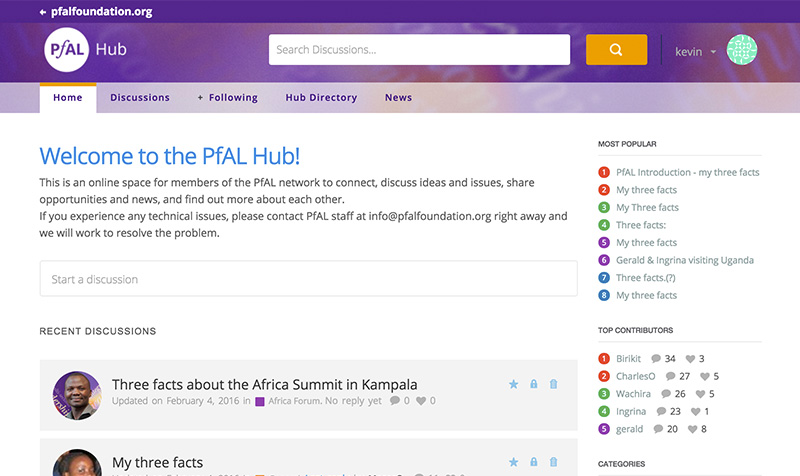The image size is (800, 476).
Task: Click kevin's teal profile avatar
Action: coord(742,50)
